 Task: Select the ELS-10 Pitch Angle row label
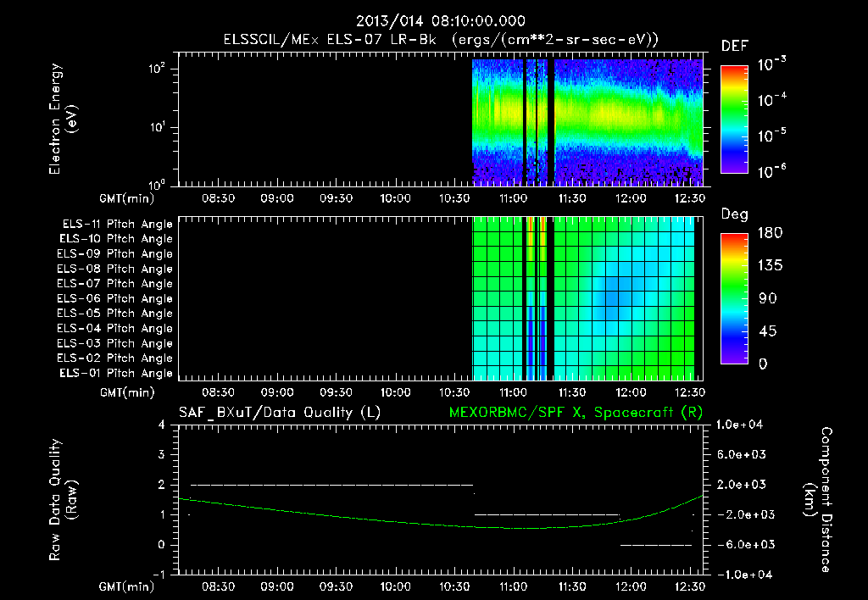pos(116,239)
